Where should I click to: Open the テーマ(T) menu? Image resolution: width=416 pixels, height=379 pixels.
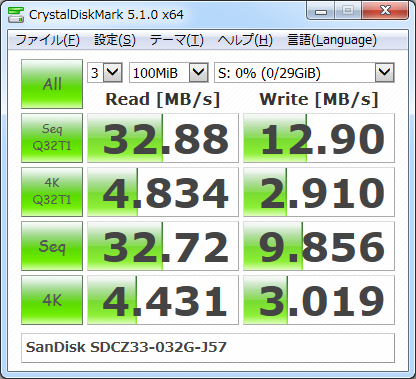(177, 40)
